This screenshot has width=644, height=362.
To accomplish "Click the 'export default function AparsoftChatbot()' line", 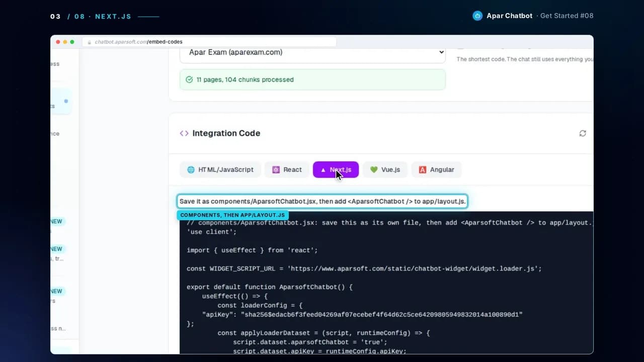I will tap(270, 287).
